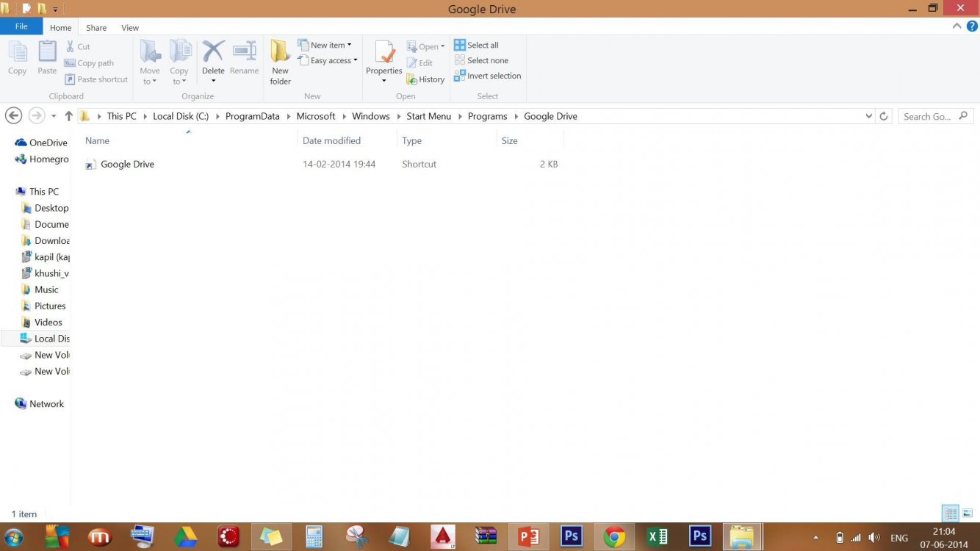Click the Rename ribbon button
The width and height of the screenshot is (980, 551).
click(x=244, y=57)
